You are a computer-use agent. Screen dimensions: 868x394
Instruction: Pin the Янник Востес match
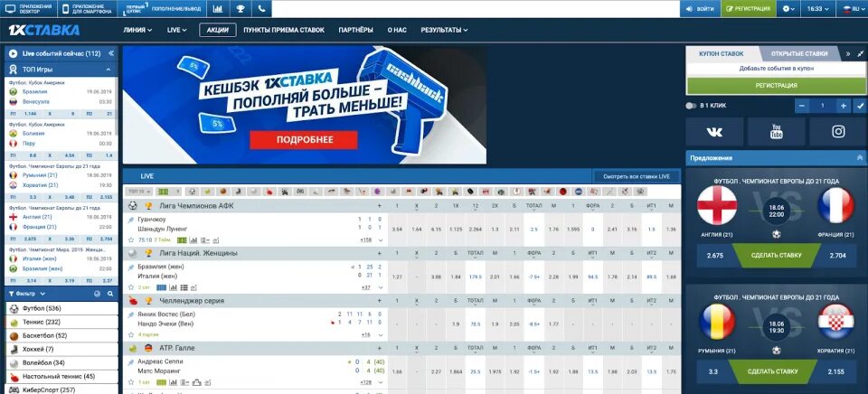pos(131,314)
